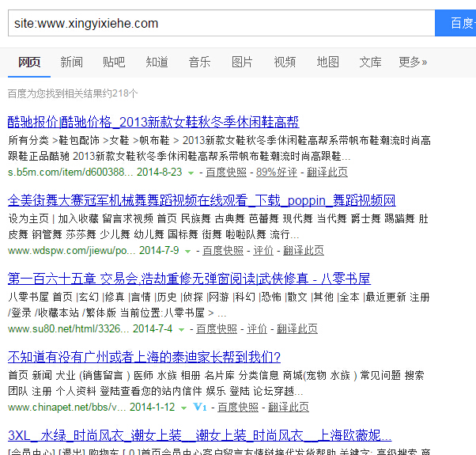Open the 文库 tab
The height and width of the screenshot is (455, 476).
pos(370,63)
